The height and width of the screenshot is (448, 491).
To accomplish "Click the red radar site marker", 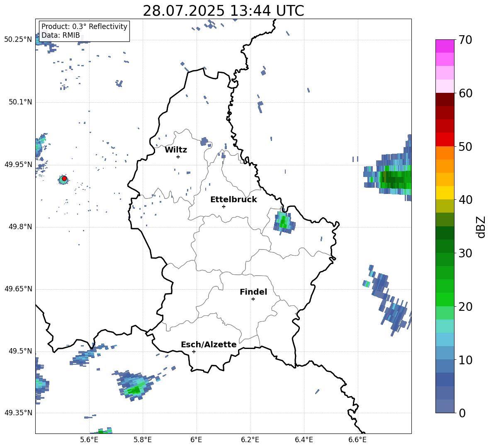I will (x=64, y=179).
